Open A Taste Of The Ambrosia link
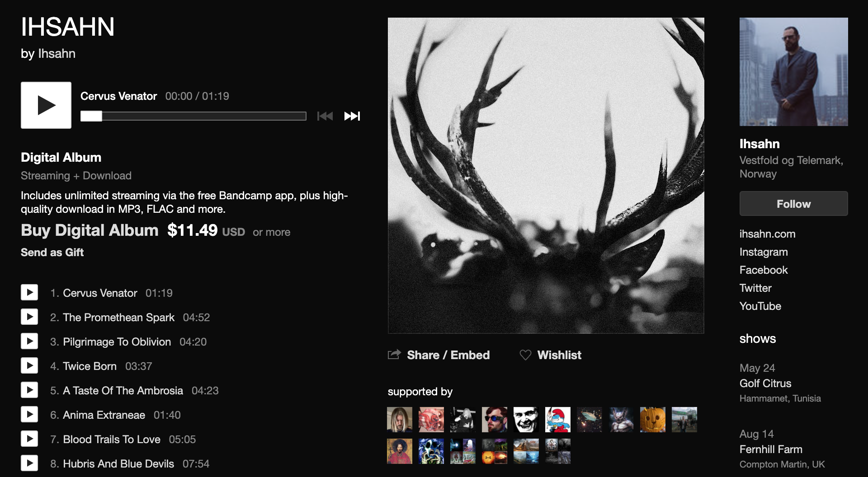Viewport: 868px width, 477px height. tap(123, 391)
